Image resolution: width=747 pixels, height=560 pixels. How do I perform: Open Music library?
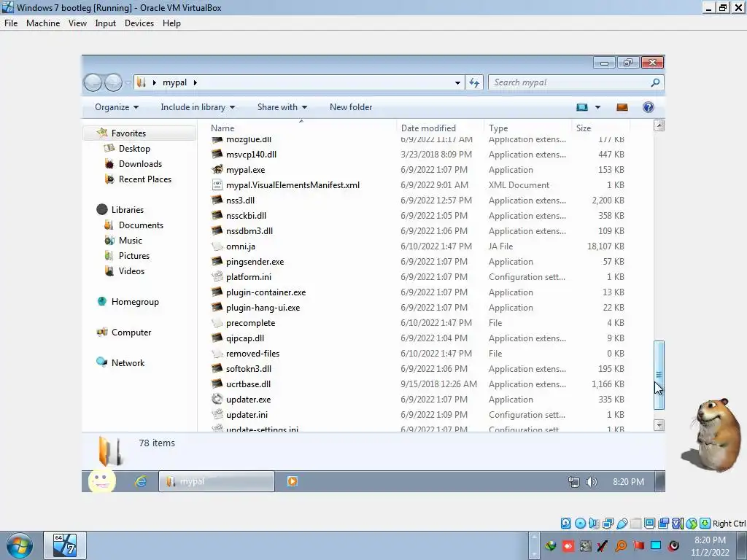[130, 241]
